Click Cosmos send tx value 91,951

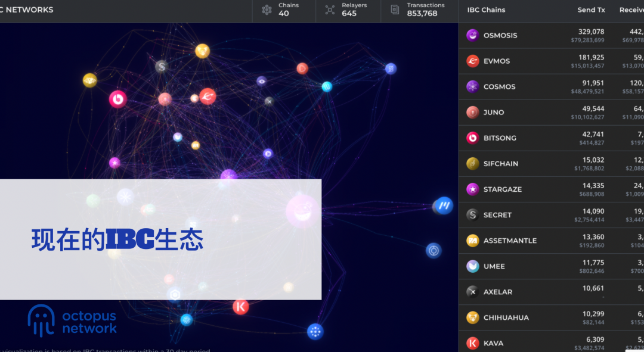(593, 83)
